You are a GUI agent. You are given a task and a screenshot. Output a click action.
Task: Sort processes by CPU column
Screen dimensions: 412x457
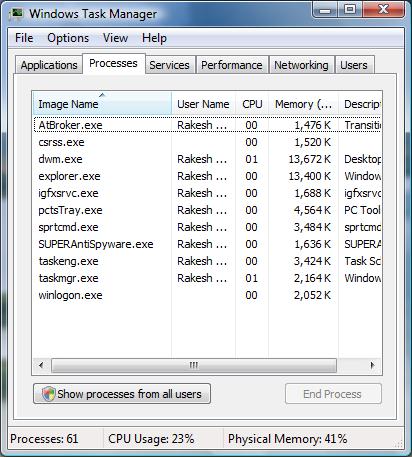pos(252,104)
